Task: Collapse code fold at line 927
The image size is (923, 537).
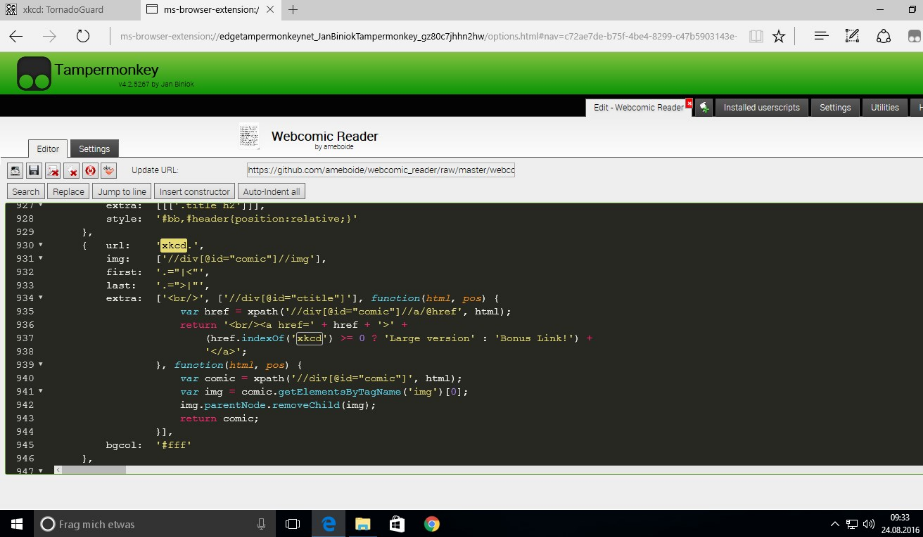Action: click(41, 205)
